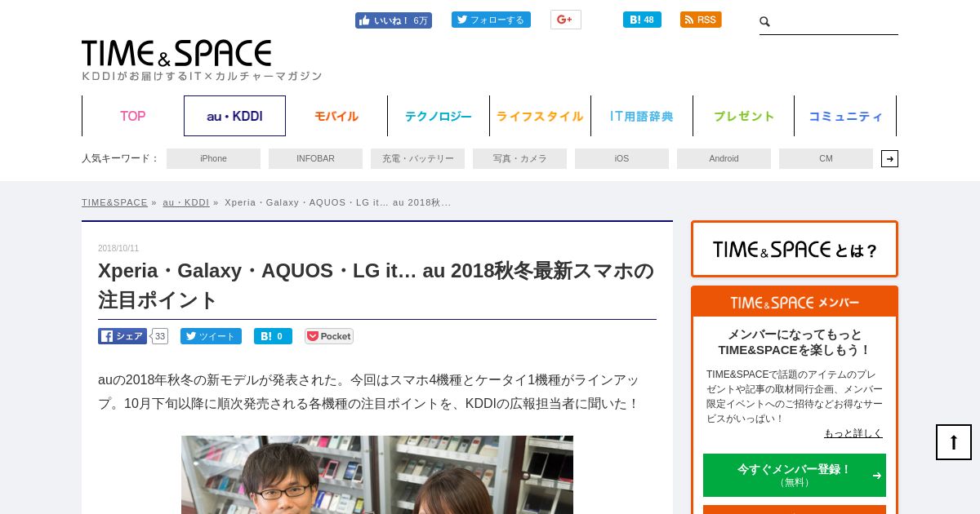This screenshot has height=514, width=980.
Task: Select the iOS keyword tag
Action: point(621,158)
